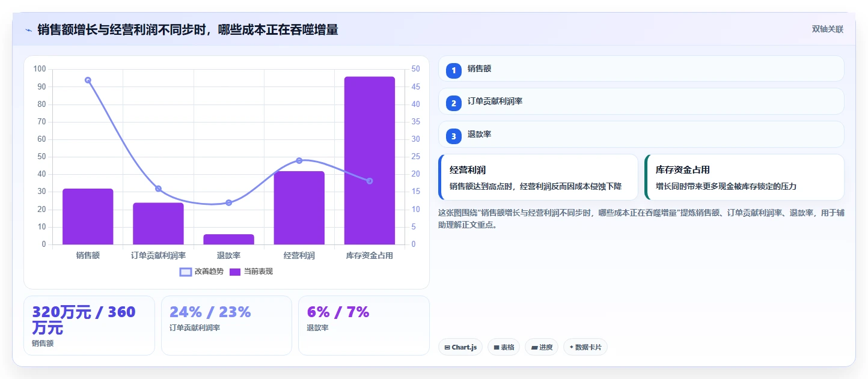Click the text 增长同时带来更多现金被库存锁定的压力
This screenshot has height=379, width=868.
click(x=726, y=186)
